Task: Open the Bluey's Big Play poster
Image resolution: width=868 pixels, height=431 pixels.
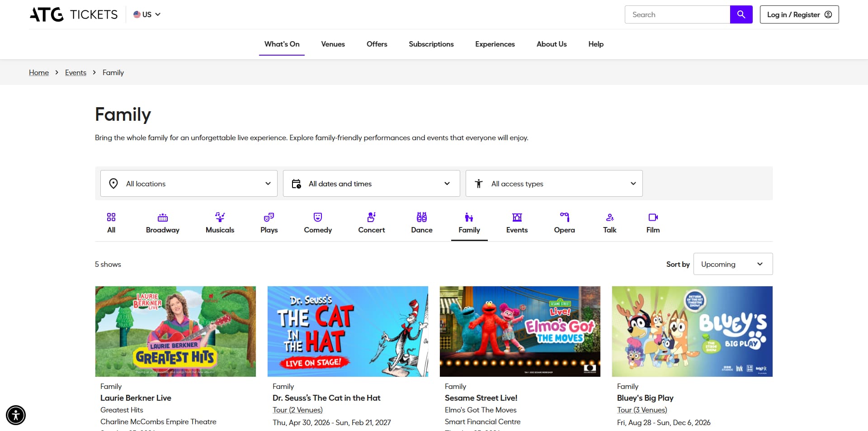Action: click(692, 332)
